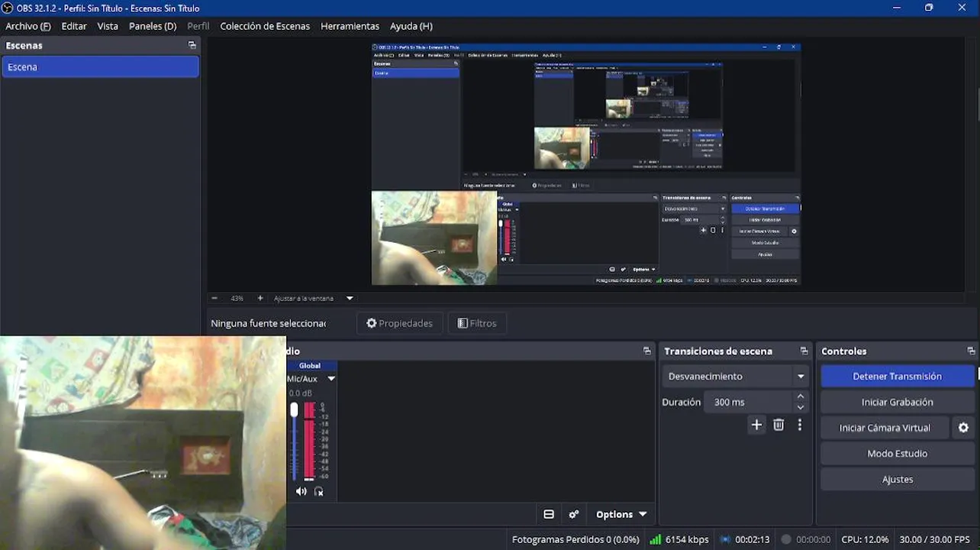The width and height of the screenshot is (980, 550).
Task: Click Iniciar Cámara Virtual button
Action: 885,428
